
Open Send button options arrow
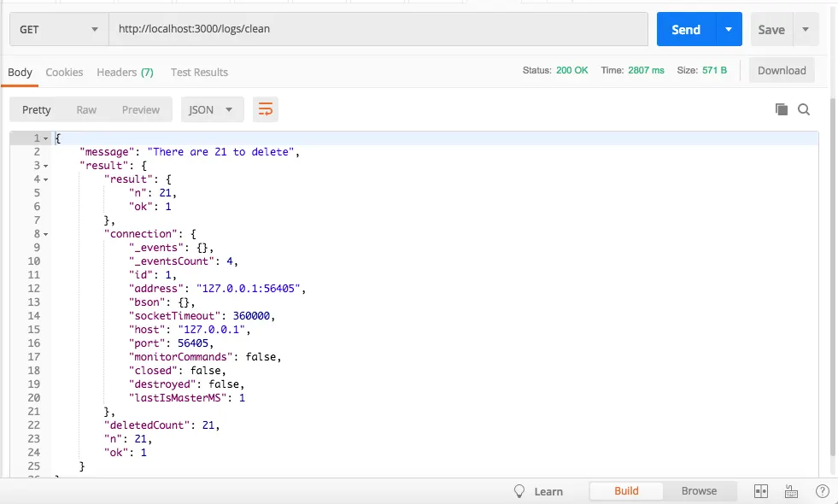pyautogui.click(x=729, y=29)
